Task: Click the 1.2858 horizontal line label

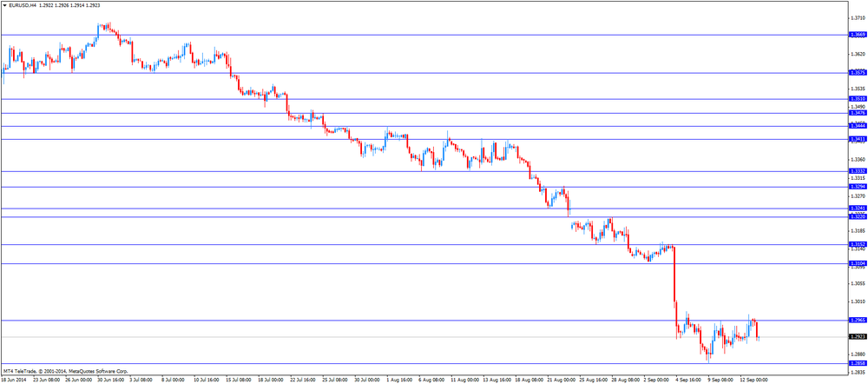Action: coord(857,363)
